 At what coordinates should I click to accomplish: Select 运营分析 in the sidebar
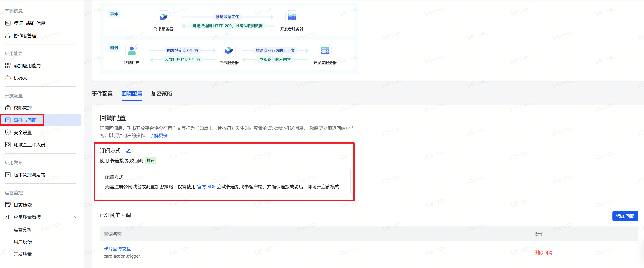point(23,229)
